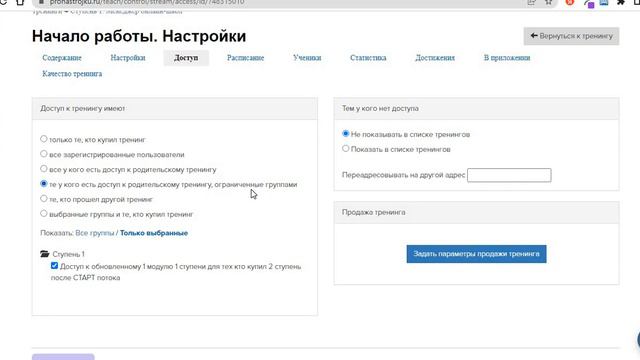Click the Ступень 1 folder icon
This screenshot has height=360, width=640.
pyautogui.click(x=45, y=254)
